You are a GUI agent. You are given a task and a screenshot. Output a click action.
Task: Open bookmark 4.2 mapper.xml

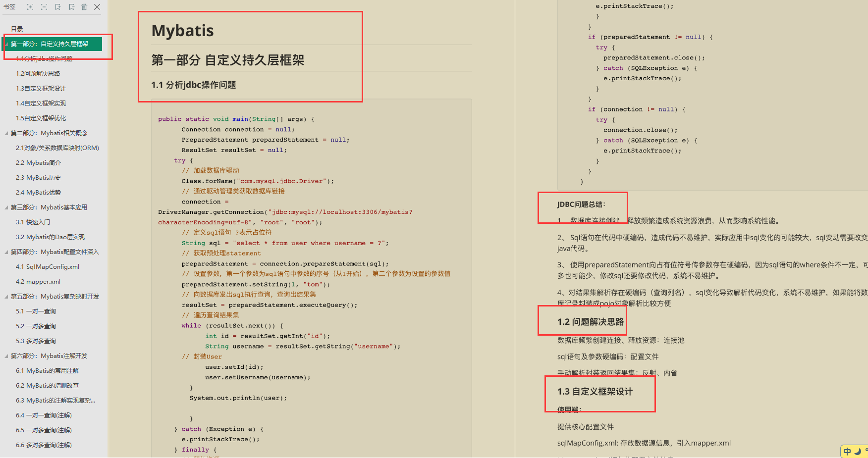tap(38, 282)
